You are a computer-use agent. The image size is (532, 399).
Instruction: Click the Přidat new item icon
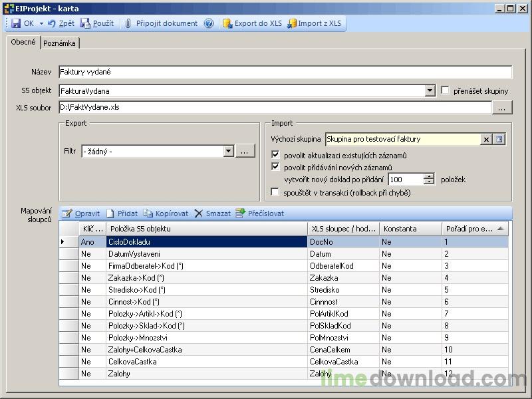pyautogui.click(x=110, y=213)
